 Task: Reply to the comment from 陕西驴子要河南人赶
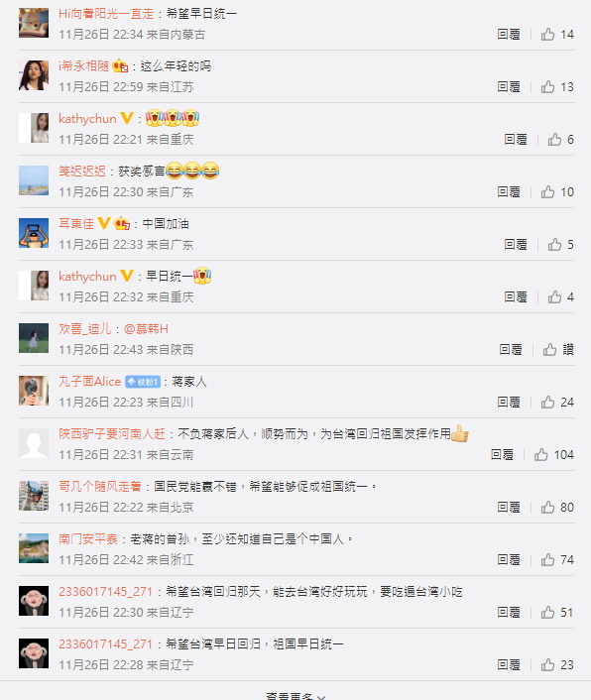point(502,455)
